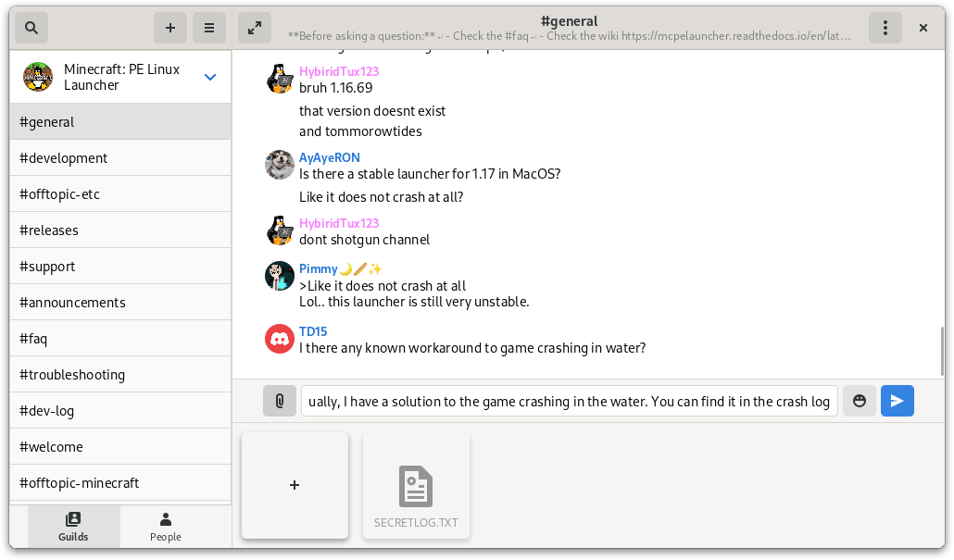Select the SECRETLOG.TXT attachment

416,485
